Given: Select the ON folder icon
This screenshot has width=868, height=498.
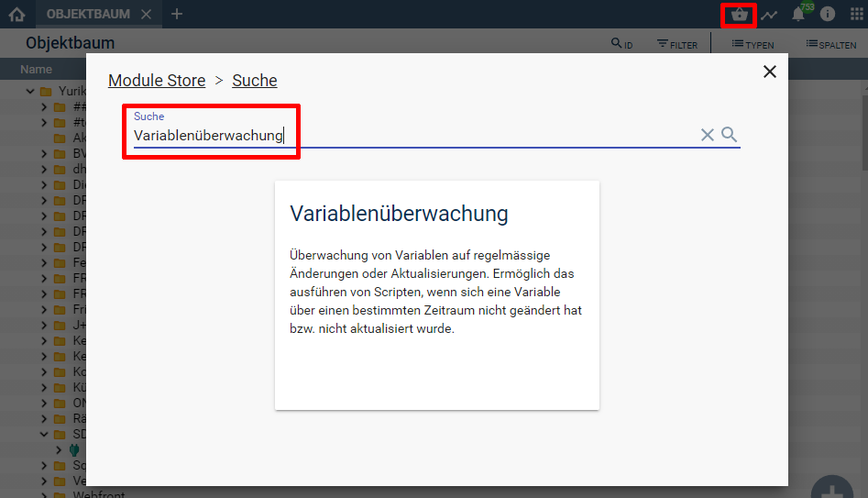Looking at the screenshot, I should tap(60, 404).
